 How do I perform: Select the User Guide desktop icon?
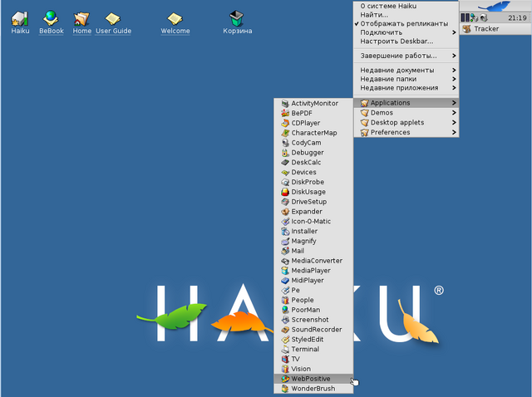pos(113,22)
